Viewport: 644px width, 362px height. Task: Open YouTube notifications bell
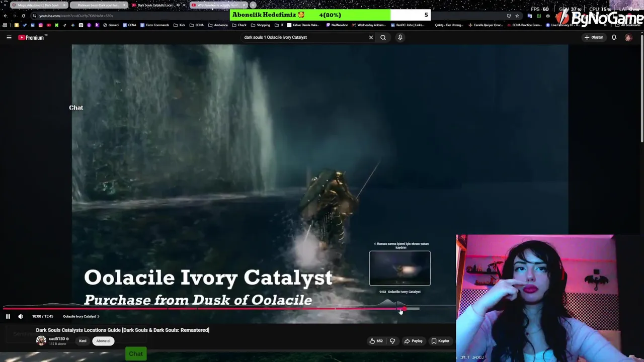614,37
